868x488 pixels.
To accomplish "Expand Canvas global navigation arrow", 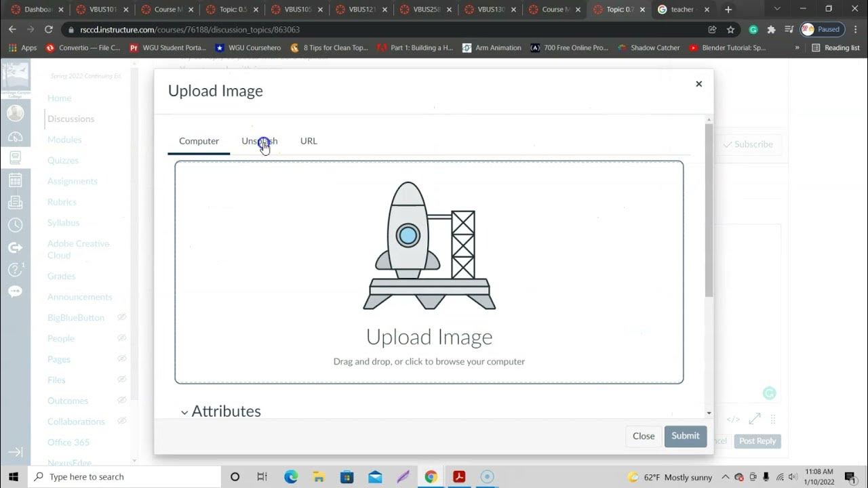I will [x=15, y=452].
